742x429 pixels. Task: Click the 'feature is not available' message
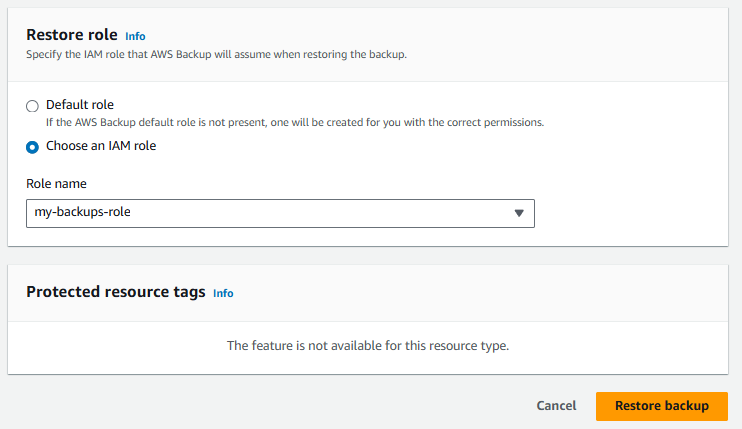click(368, 346)
